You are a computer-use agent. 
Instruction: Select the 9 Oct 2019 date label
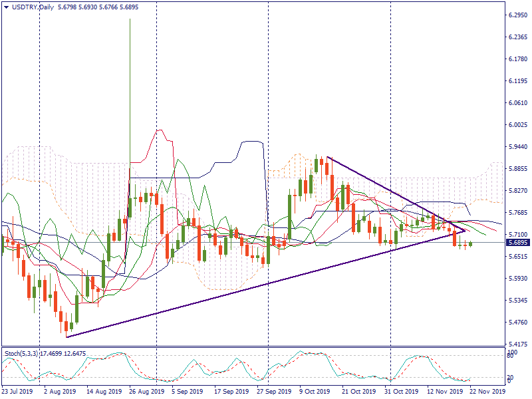(314, 392)
